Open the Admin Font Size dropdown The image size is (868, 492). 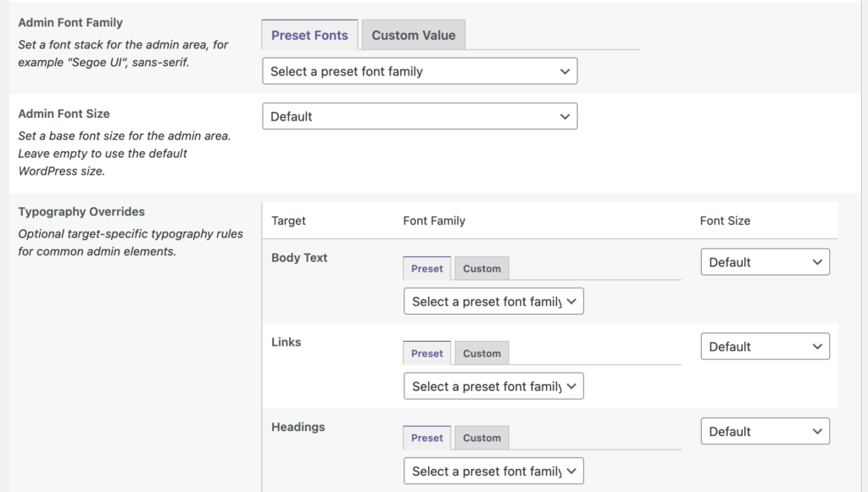[x=420, y=116]
